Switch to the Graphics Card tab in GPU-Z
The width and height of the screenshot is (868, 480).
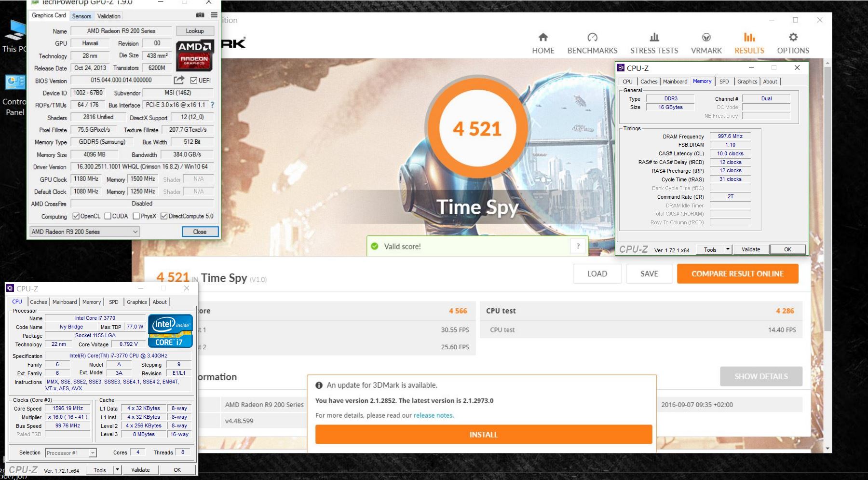[x=49, y=15]
